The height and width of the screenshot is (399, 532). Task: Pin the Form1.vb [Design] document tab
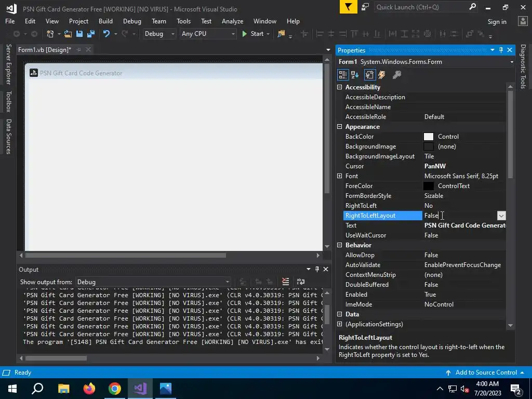pos(79,49)
